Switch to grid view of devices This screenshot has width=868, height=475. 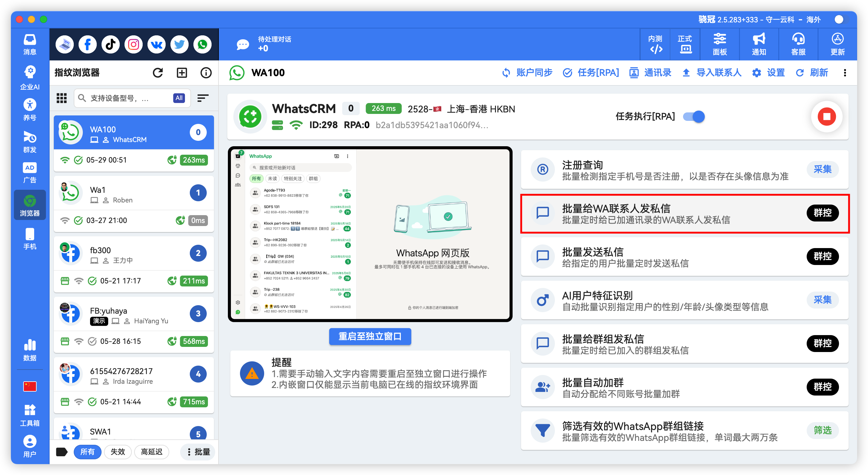coord(61,98)
